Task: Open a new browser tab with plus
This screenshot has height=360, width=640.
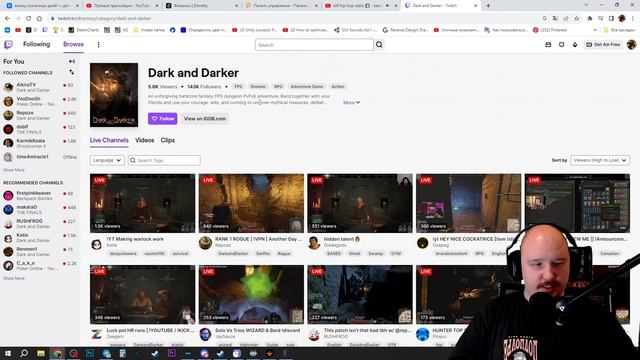Action: (x=488, y=6)
